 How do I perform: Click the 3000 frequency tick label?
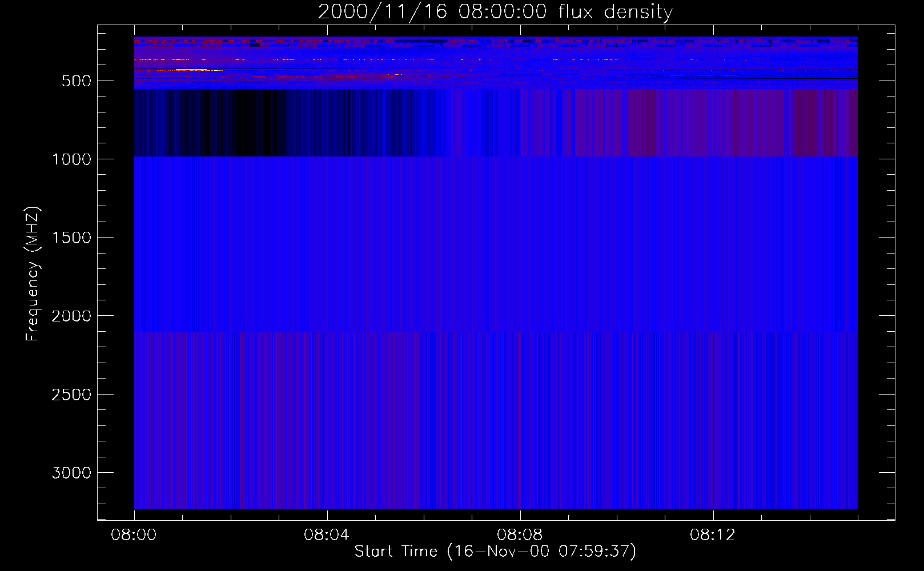click(x=71, y=473)
